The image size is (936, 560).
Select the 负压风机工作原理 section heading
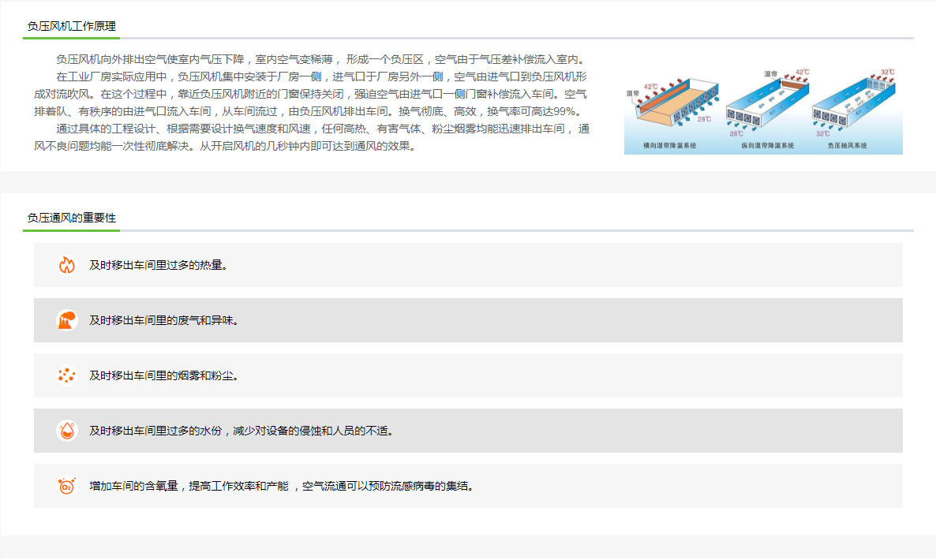click(71, 26)
